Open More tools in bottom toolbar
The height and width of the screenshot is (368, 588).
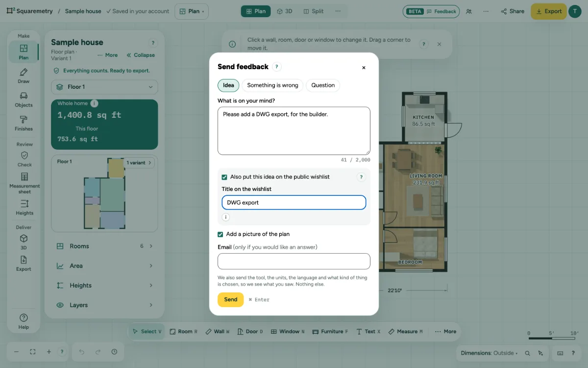tap(445, 332)
